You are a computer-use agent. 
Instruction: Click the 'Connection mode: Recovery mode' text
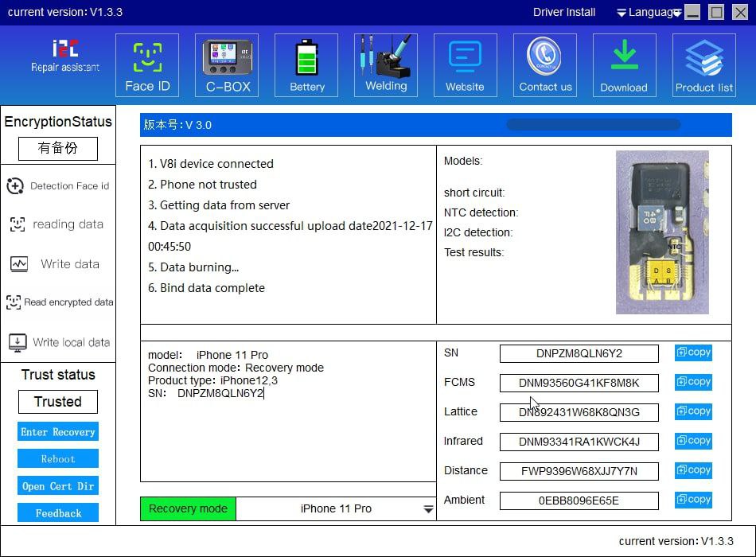pyautogui.click(x=236, y=368)
